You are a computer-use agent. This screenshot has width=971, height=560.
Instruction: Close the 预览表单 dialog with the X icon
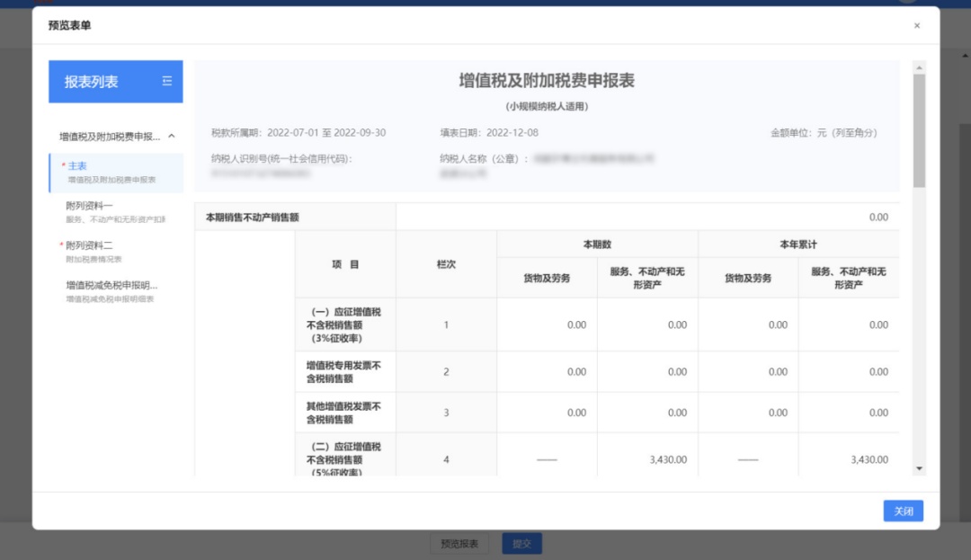916,25
